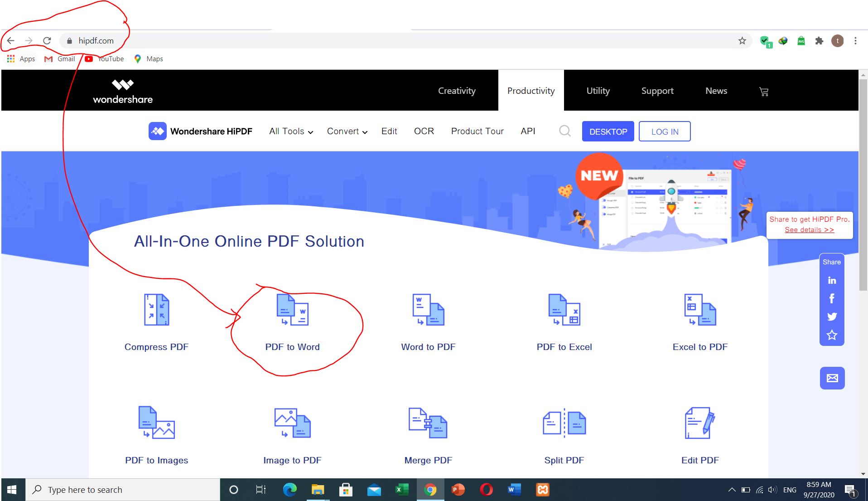
Task: Open Chrome three-dot menu
Action: [855, 41]
